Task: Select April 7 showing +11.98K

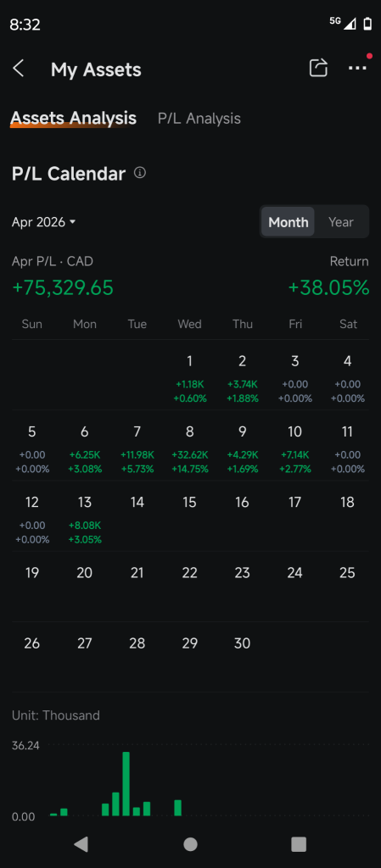Action: click(x=137, y=448)
